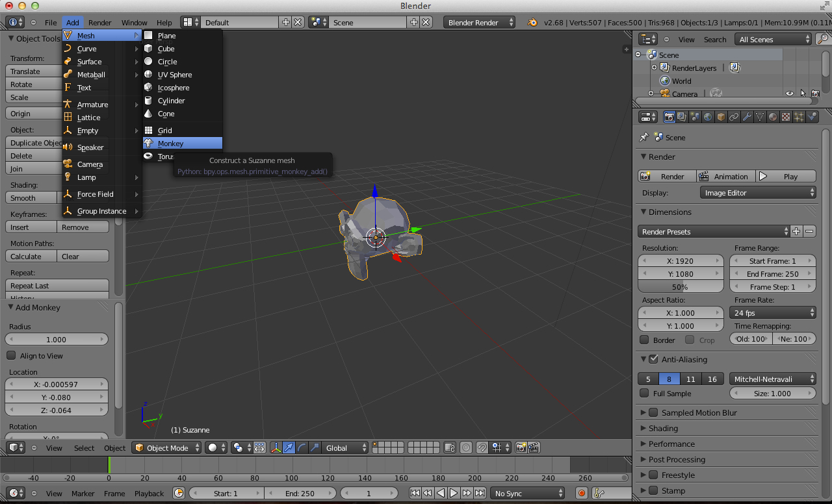Open the Render properties tab (camera icon)

click(669, 117)
